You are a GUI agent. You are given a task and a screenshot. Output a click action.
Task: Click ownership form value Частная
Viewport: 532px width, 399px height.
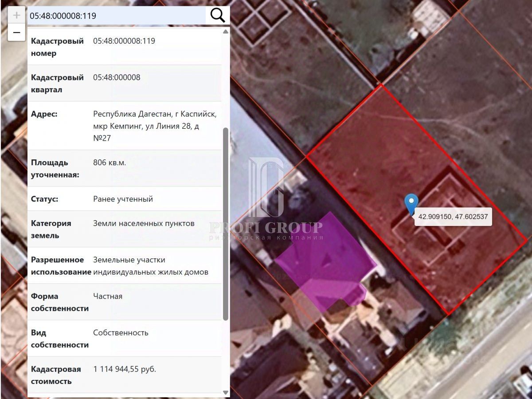coord(108,296)
